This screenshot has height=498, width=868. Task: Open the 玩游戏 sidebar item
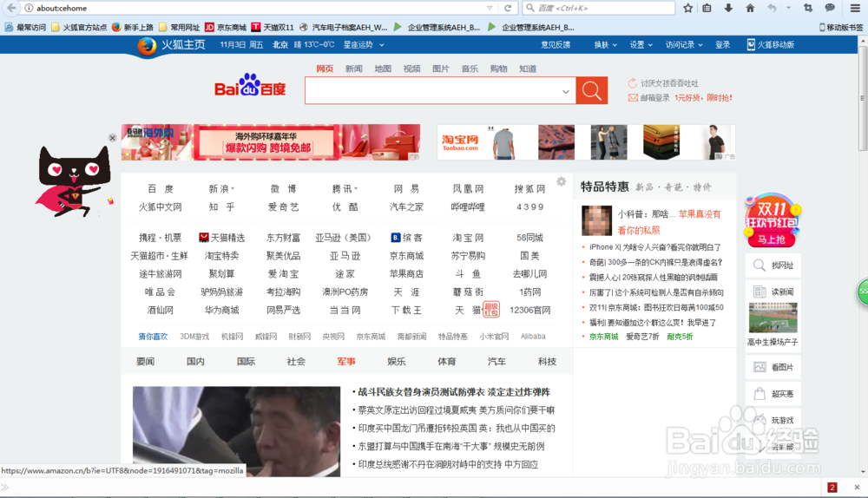coord(773,420)
